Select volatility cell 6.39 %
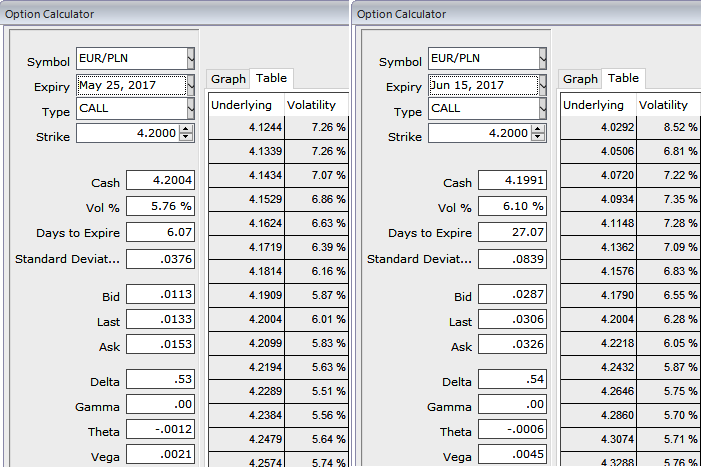Image resolution: width=702 pixels, height=467 pixels. coord(317,247)
